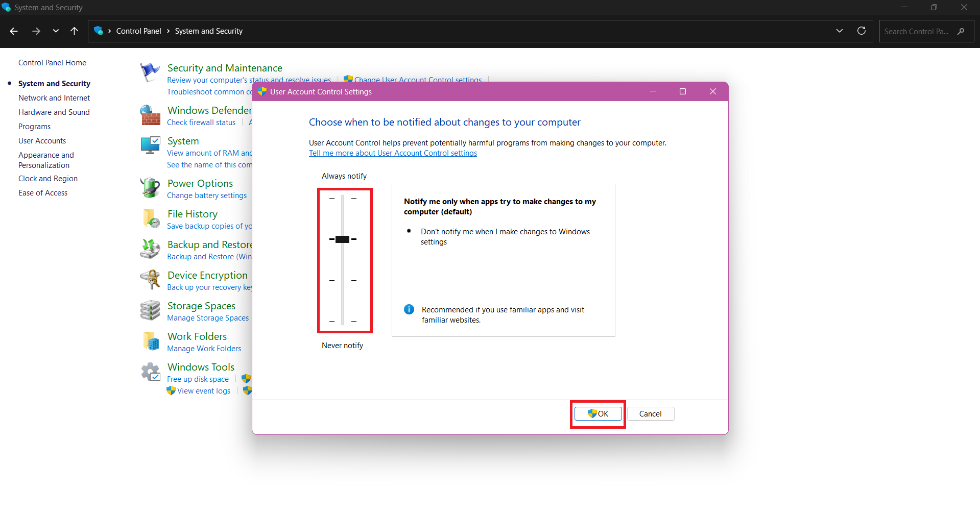Click Manage Work Folders link

[x=204, y=349]
